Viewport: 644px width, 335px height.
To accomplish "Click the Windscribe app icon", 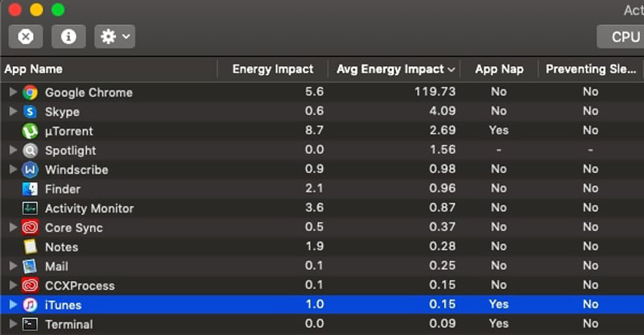I will (x=31, y=170).
